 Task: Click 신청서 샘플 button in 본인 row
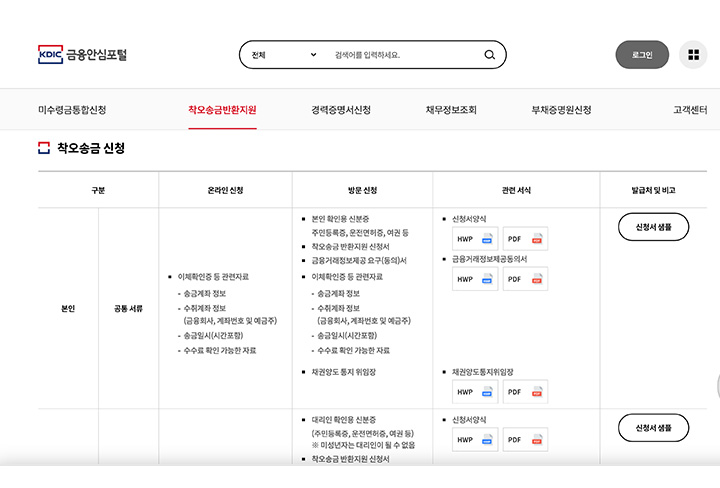[x=653, y=227]
